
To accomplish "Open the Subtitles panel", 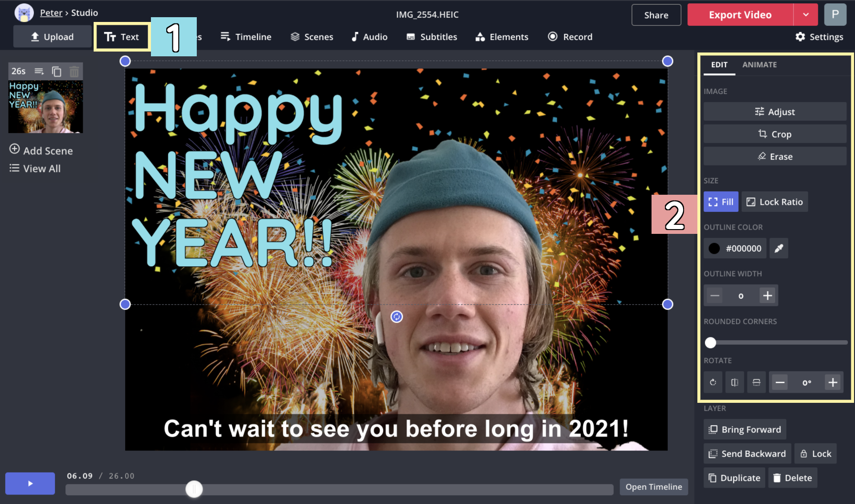I will click(x=431, y=36).
